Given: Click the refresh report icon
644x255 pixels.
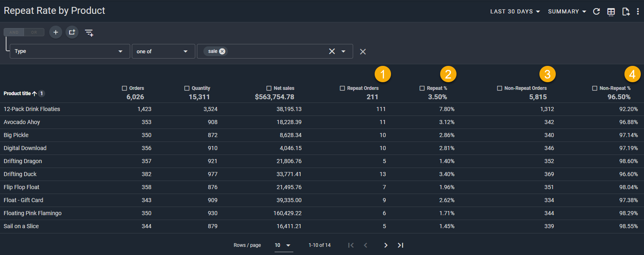Looking at the screenshot, I should [x=596, y=11].
